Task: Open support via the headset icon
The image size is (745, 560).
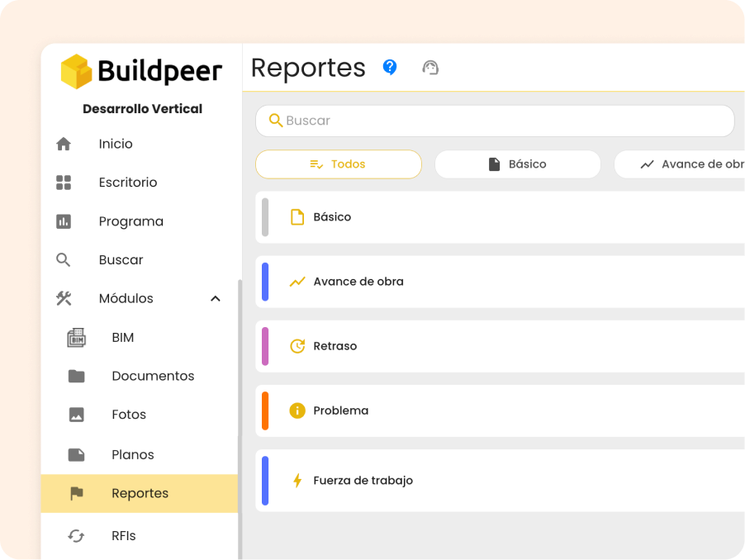Action: point(430,68)
